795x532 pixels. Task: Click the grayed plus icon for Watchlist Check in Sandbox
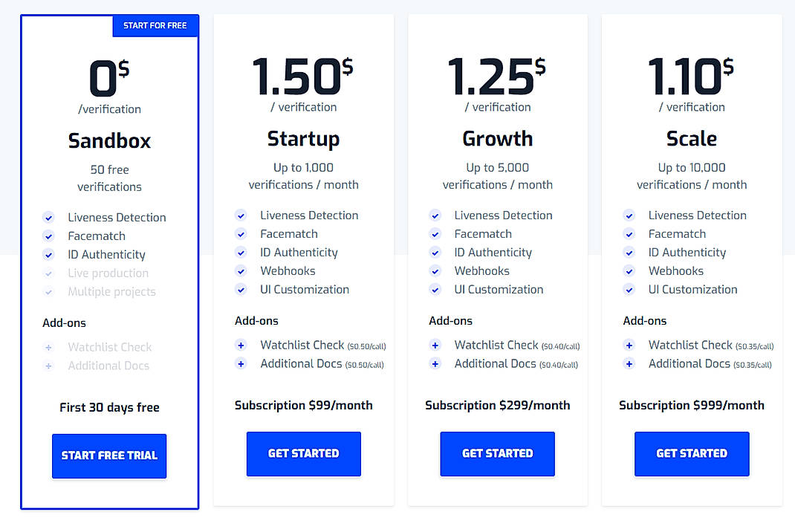[48, 347]
